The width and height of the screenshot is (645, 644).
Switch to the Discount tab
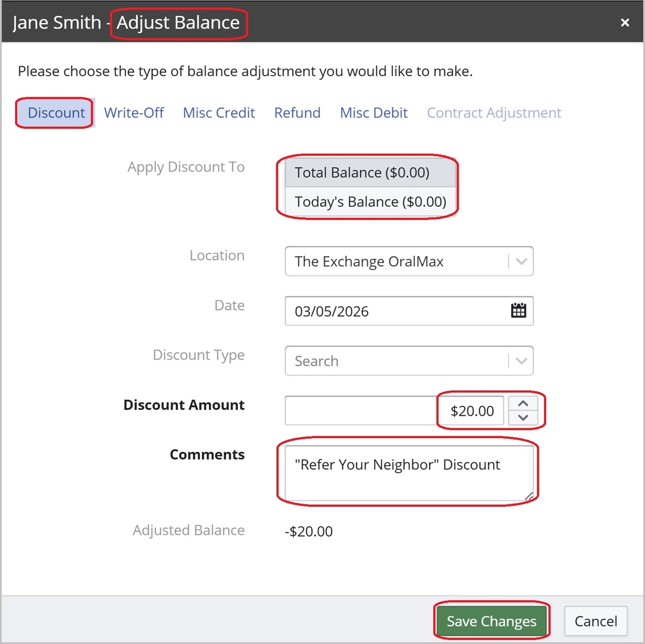(56, 113)
